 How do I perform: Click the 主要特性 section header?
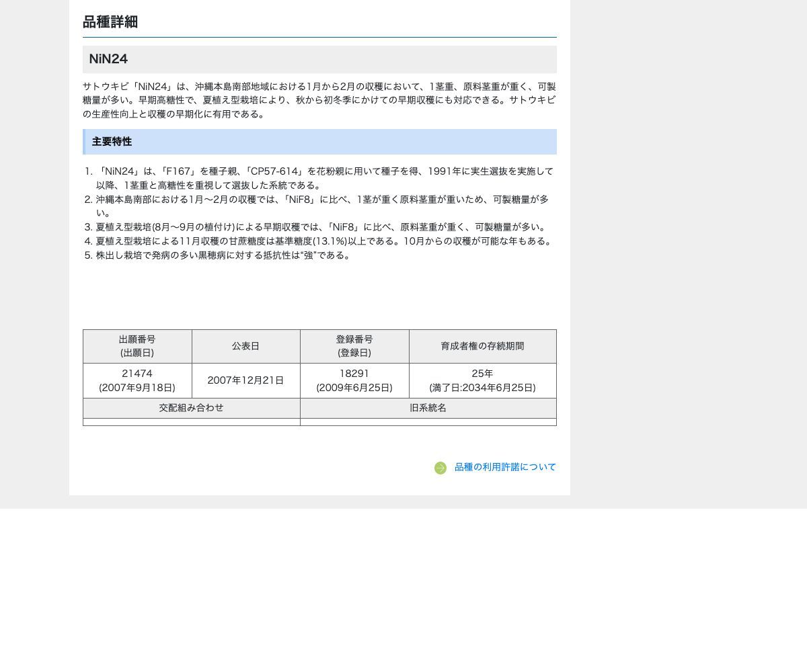coord(112,142)
